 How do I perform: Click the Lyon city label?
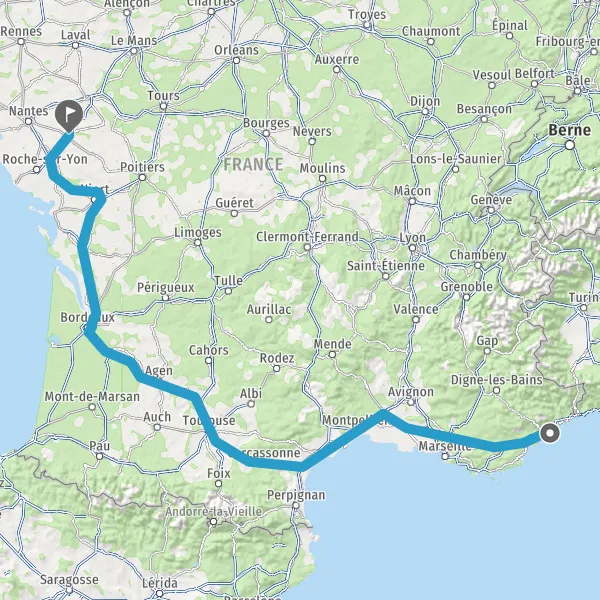pyautogui.click(x=412, y=238)
